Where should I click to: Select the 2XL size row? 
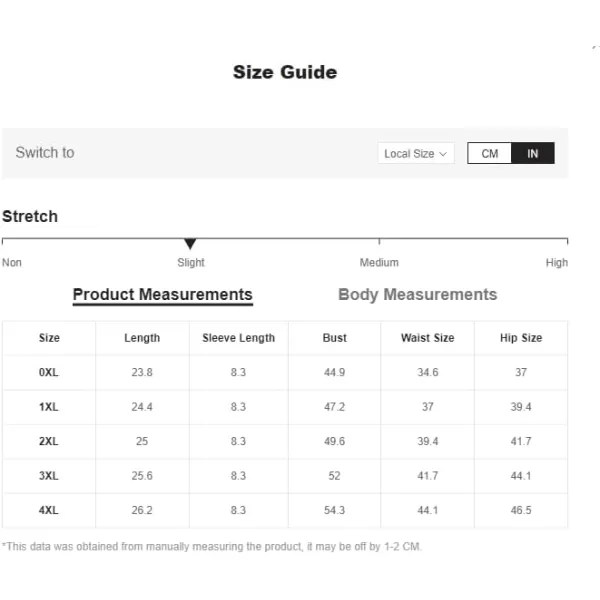(285, 441)
